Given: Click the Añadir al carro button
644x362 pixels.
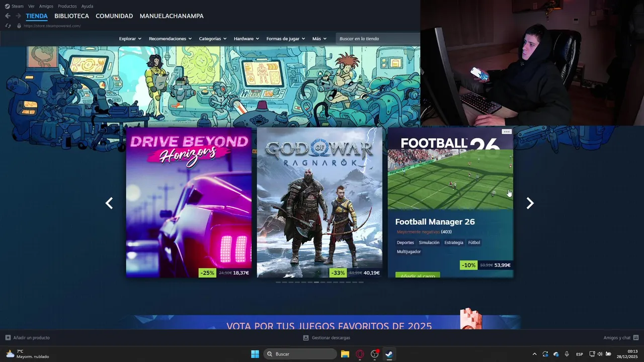Looking at the screenshot, I should 418,275.
